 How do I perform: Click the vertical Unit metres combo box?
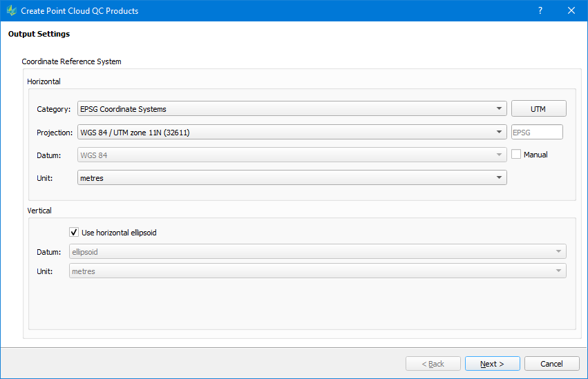(x=317, y=271)
